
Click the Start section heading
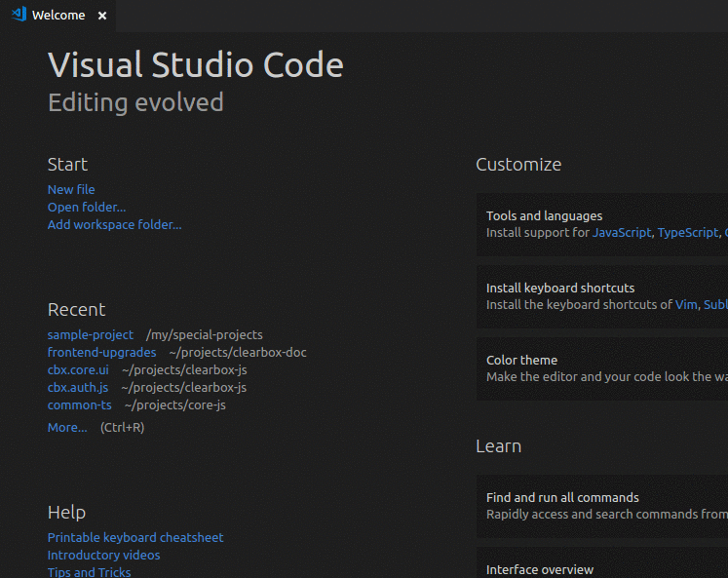[67, 165]
